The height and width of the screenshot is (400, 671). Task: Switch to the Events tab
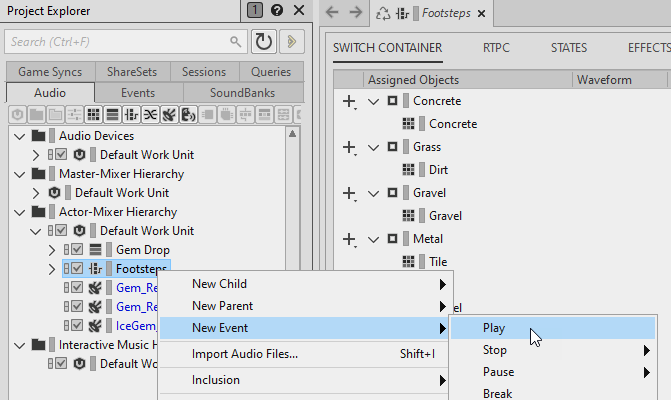click(x=138, y=92)
